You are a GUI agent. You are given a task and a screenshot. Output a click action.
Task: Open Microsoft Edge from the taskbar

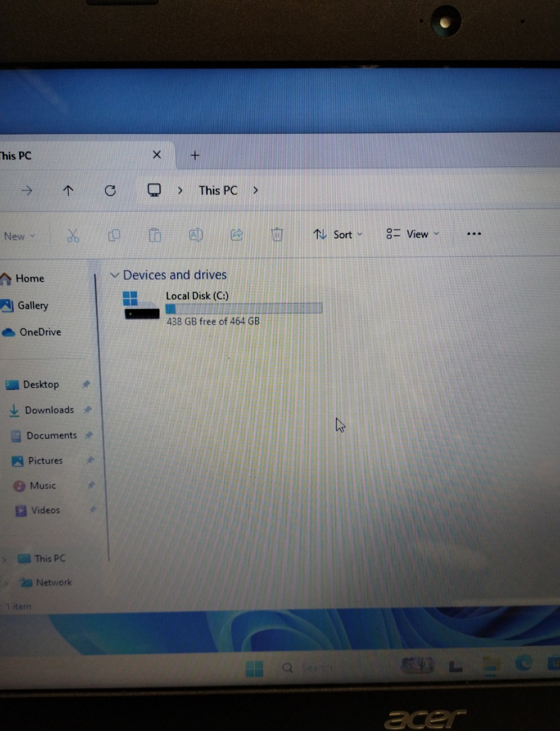(524, 663)
